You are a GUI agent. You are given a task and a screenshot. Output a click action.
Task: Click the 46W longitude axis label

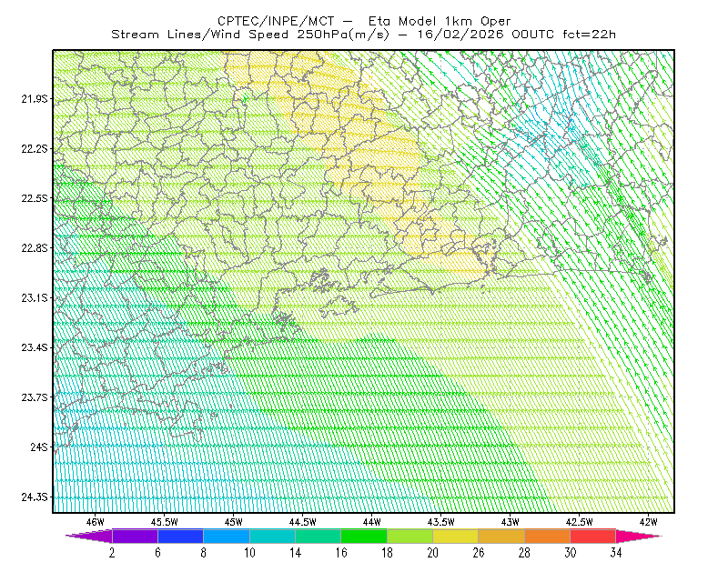[x=96, y=522]
